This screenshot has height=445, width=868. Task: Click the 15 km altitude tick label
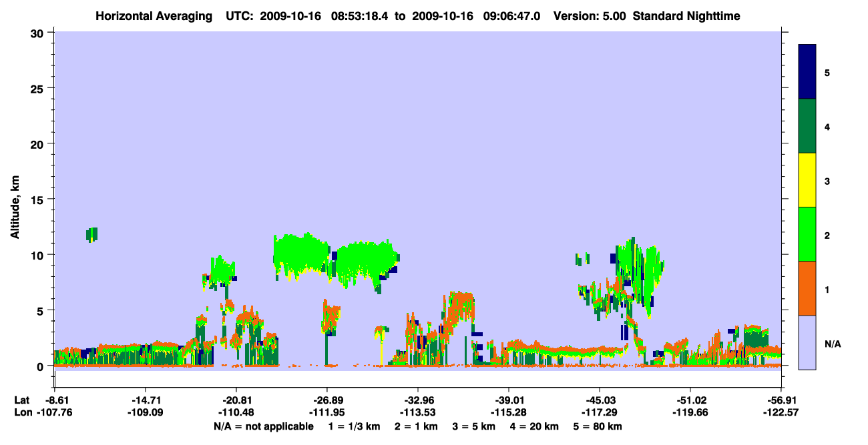pos(39,199)
